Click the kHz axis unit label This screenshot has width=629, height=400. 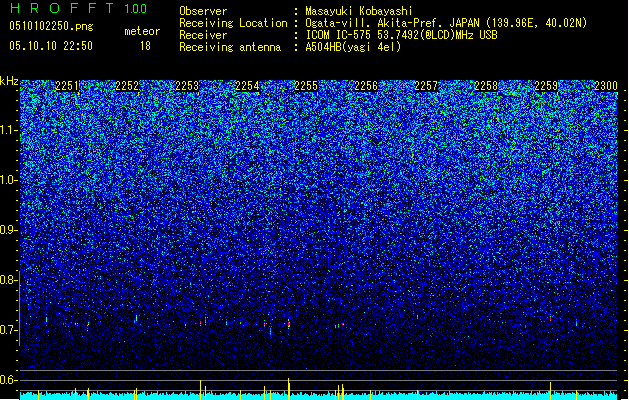[9, 81]
